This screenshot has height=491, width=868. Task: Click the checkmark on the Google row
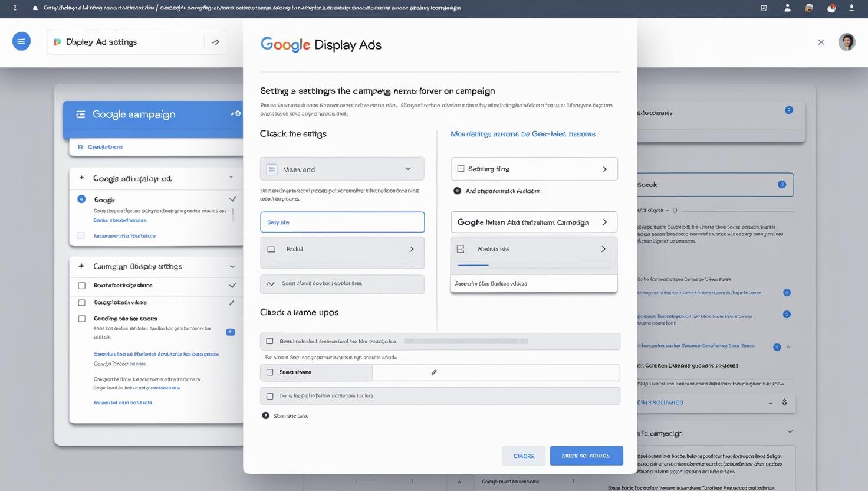coord(232,199)
